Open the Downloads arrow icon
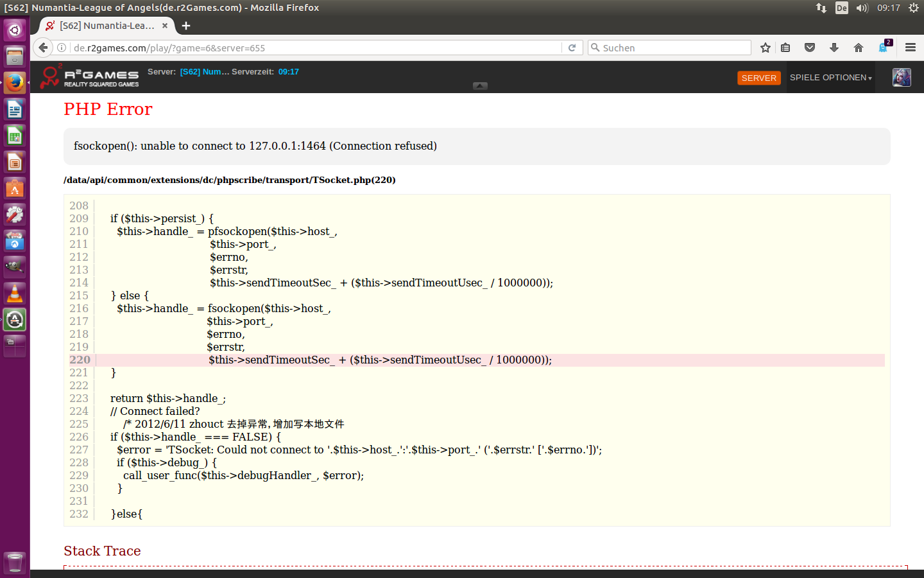924x578 pixels. [834, 48]
